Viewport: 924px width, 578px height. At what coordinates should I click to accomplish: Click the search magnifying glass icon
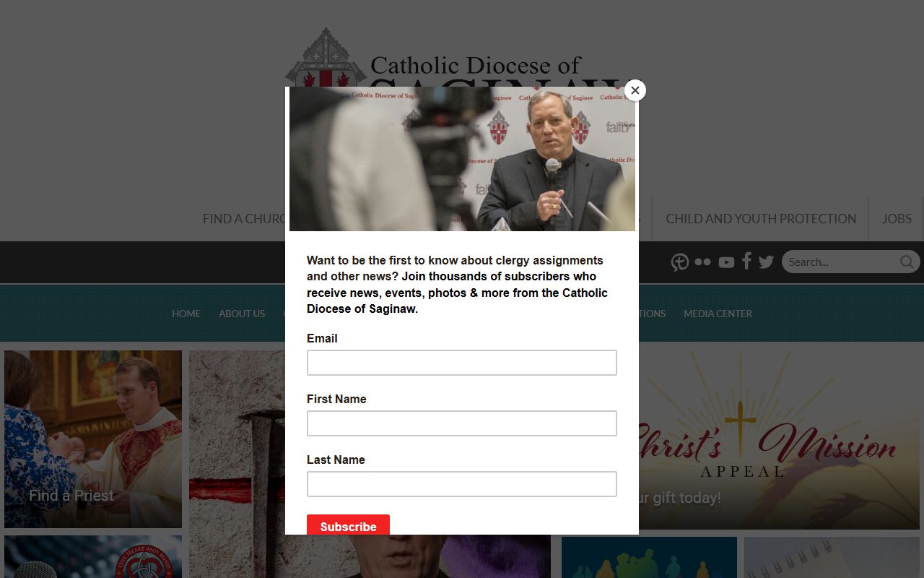point(907,262)
